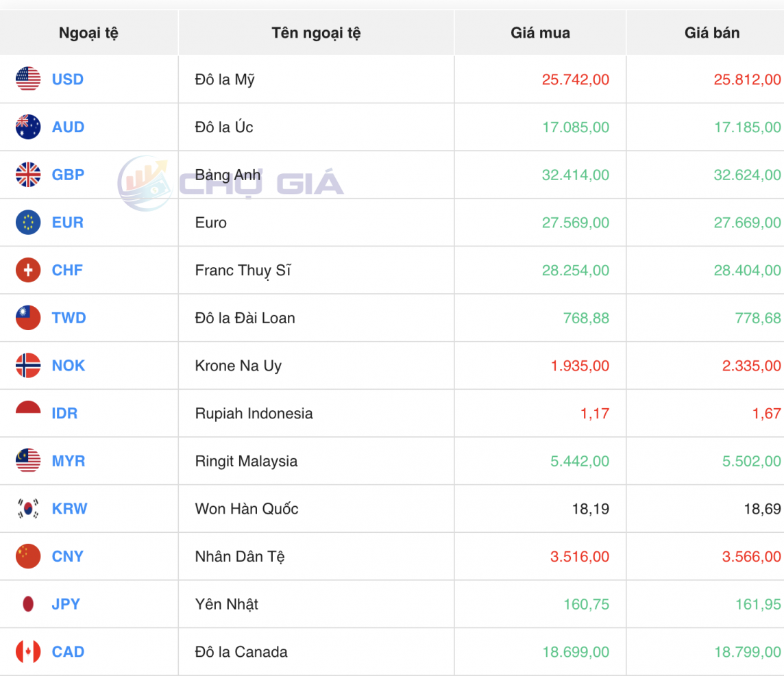Open the EUR currency link

tap(66, 222)
